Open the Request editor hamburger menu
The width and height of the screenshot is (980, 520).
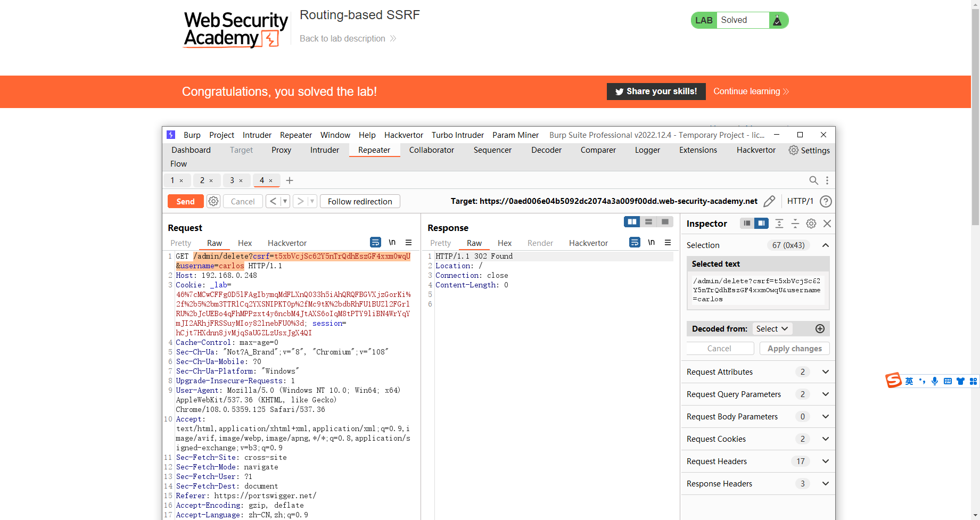[409, 242]
